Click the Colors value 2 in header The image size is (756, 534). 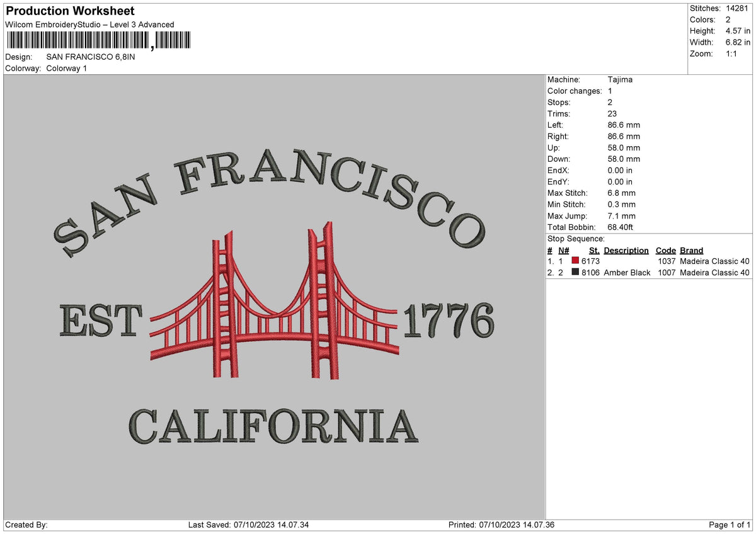728,20
